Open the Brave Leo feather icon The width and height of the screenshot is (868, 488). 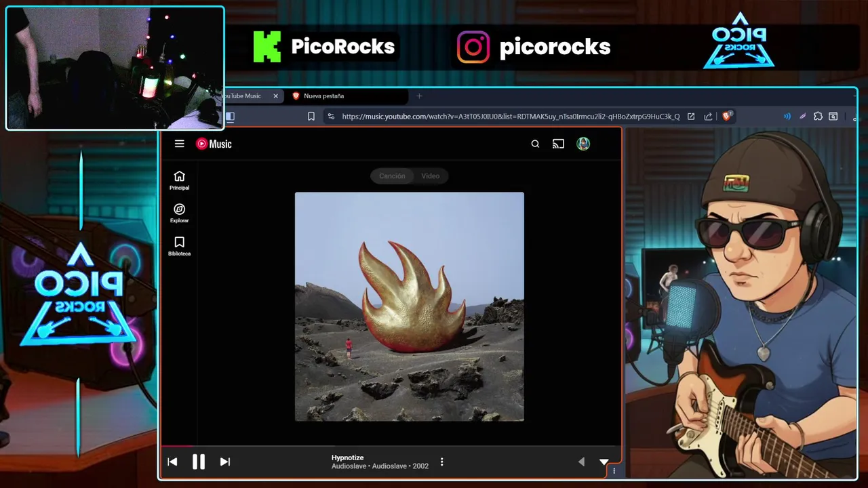click(802, 117)
